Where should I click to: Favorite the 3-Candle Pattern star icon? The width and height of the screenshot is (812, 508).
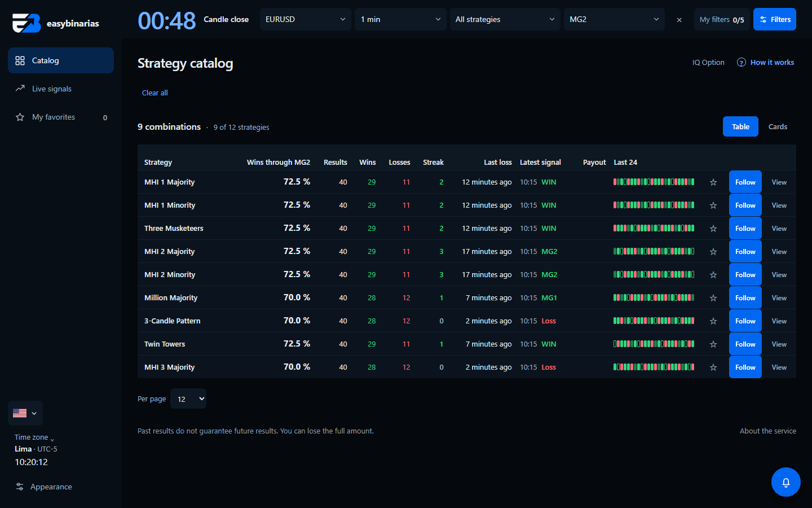713,321
